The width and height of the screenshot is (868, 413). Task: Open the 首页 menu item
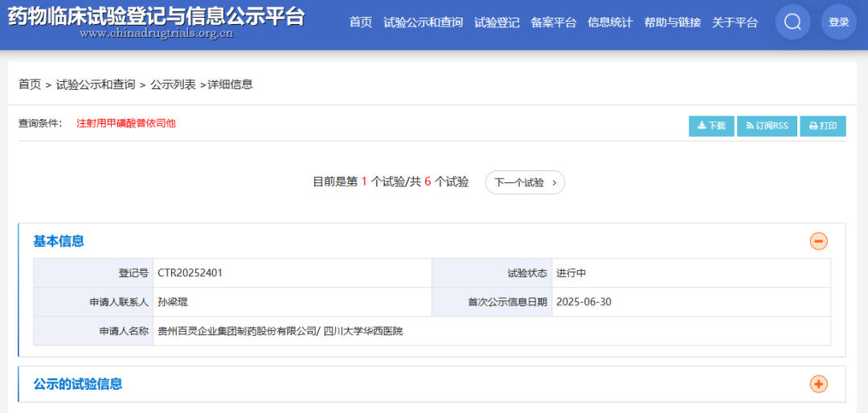click(361, 22)
